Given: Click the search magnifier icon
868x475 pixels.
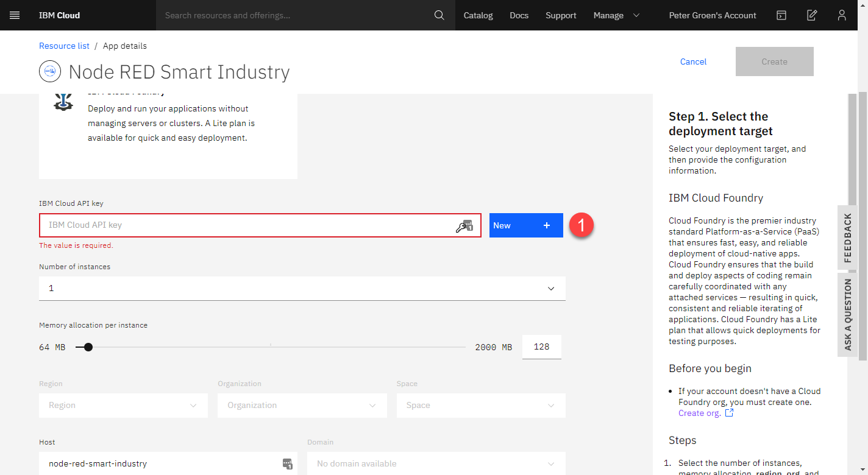Looking at the screenshot, I should [439, 15].
